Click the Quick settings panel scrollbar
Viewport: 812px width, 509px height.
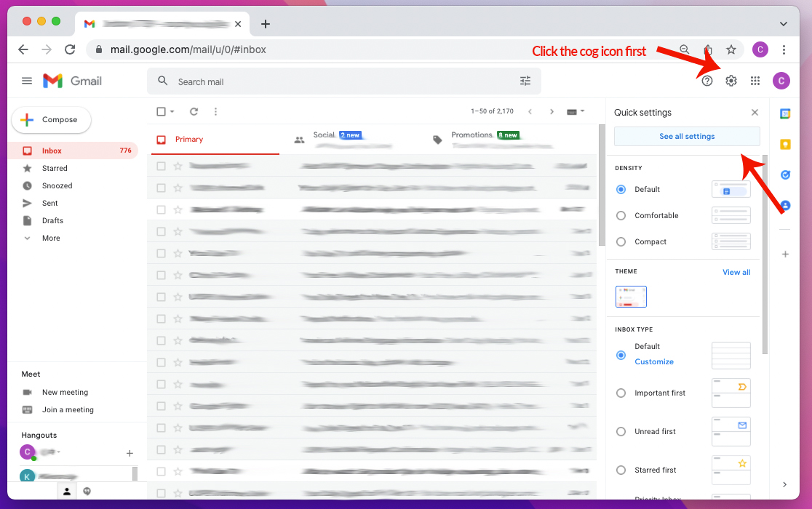tap(765, 254)
